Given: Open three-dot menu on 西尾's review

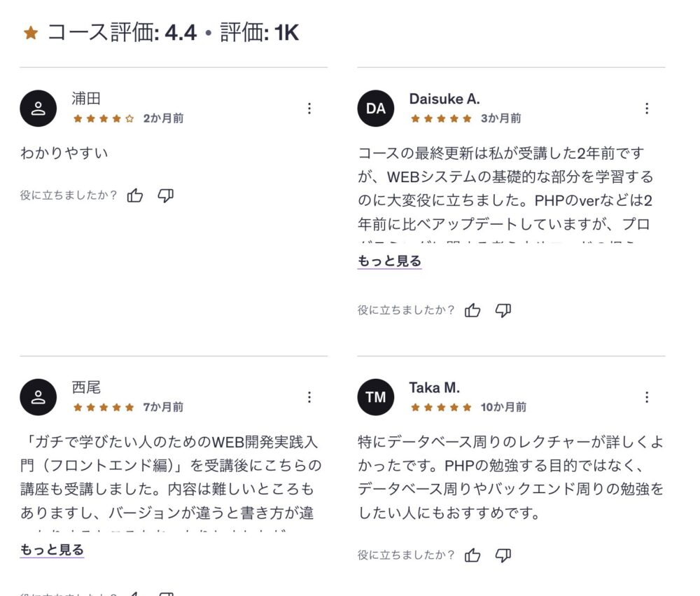Looking at the screenshot, I should coord(309,397).
